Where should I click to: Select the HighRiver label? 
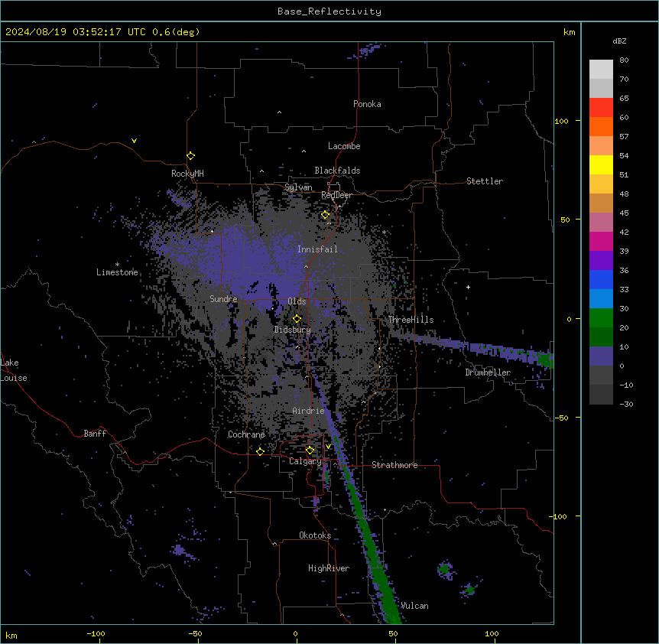pyautogui.click(x=328, y=568)
